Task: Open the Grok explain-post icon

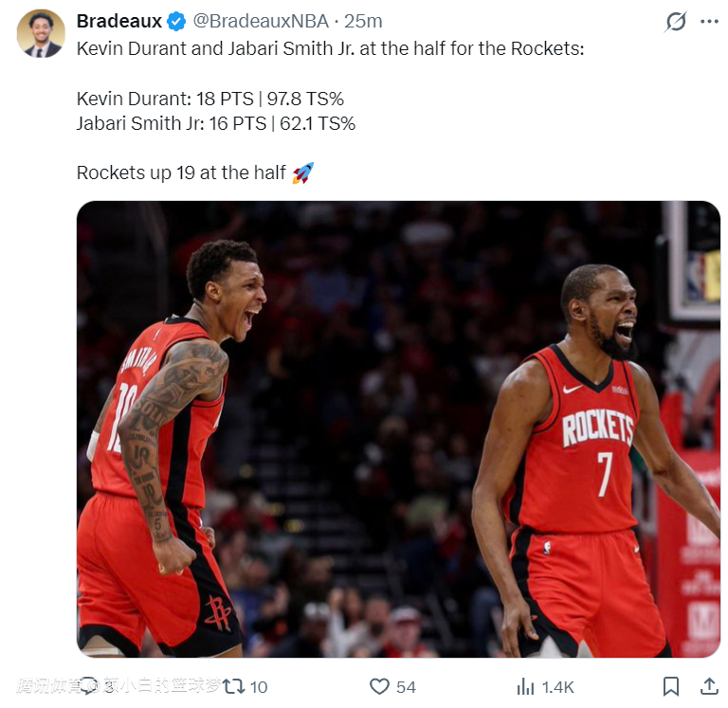Action: [676, 22]
